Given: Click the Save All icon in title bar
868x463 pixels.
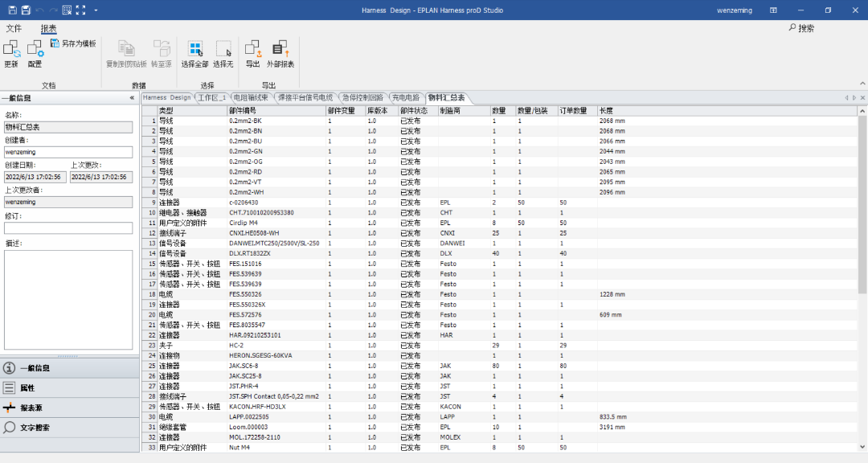Looking at the screenshot, I should [x=26, y=10].
